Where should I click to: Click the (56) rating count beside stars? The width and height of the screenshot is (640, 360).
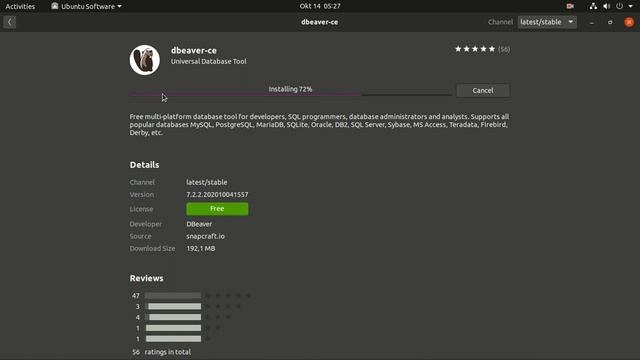[x=504, y=49]
